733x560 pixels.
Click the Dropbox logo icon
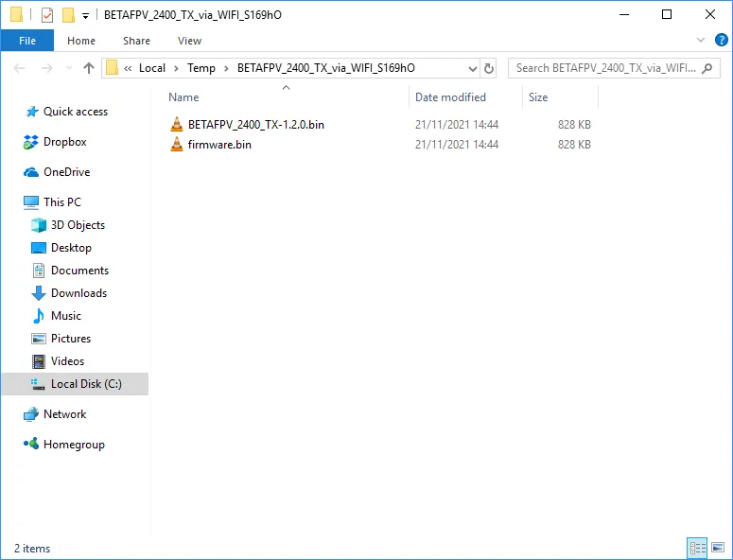click(x=31, y=142)
